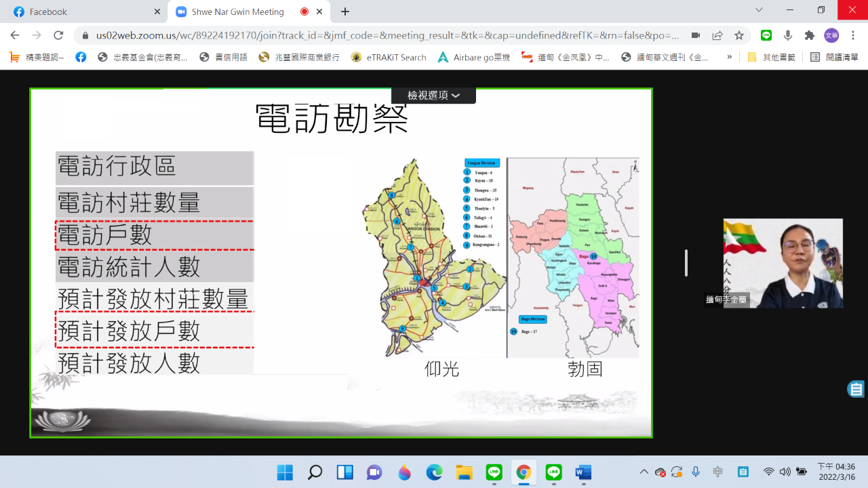Open the Chrome tab search dropdown arrow
The width and height of the screenshot is (868, 488).
[x=759, y=10]
